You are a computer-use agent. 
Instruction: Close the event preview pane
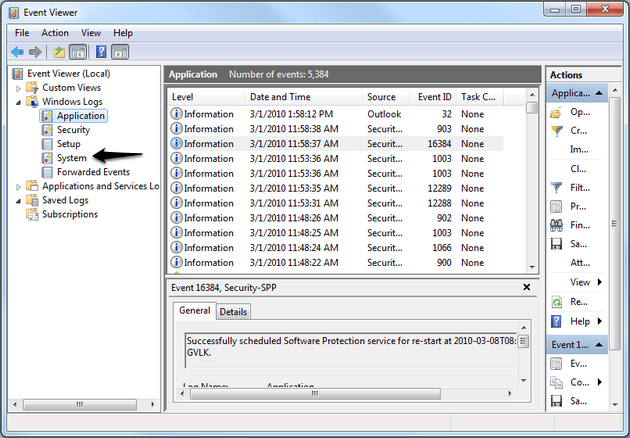tap(527, 287)
